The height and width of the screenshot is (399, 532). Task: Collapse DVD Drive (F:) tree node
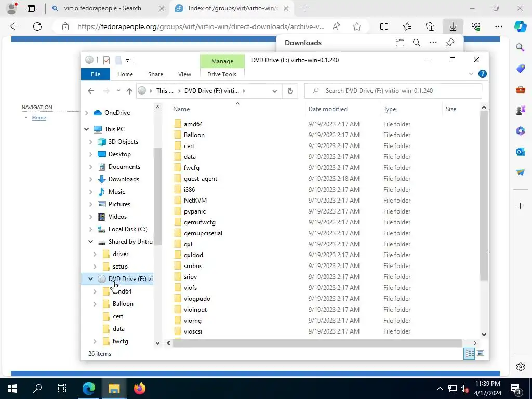pyautogui.click(x=90, y=279)
